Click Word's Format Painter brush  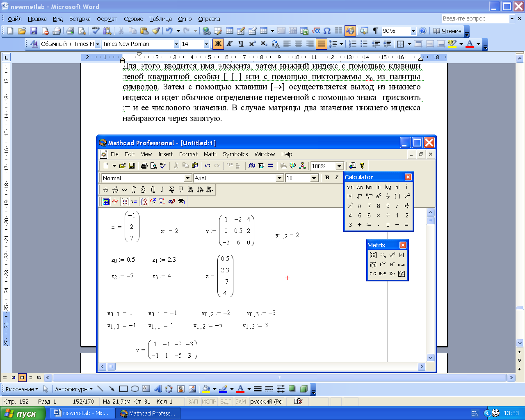click(156, 31)
